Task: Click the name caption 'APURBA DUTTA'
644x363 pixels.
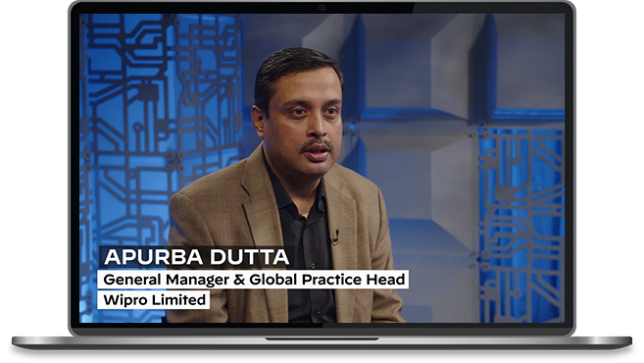Action: (x=197, y=257)
